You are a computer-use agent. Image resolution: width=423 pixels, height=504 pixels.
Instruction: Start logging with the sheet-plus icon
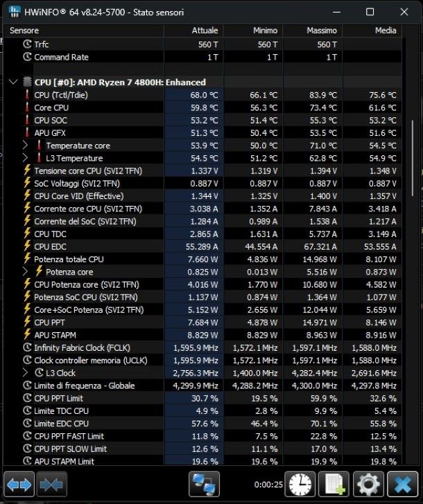pos(334,485)
